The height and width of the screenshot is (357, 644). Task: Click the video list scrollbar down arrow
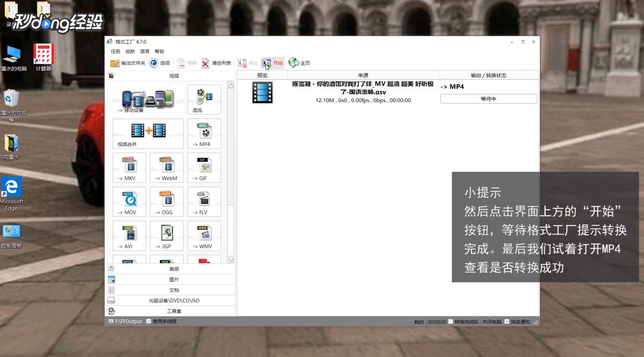[x=231, y=259]
